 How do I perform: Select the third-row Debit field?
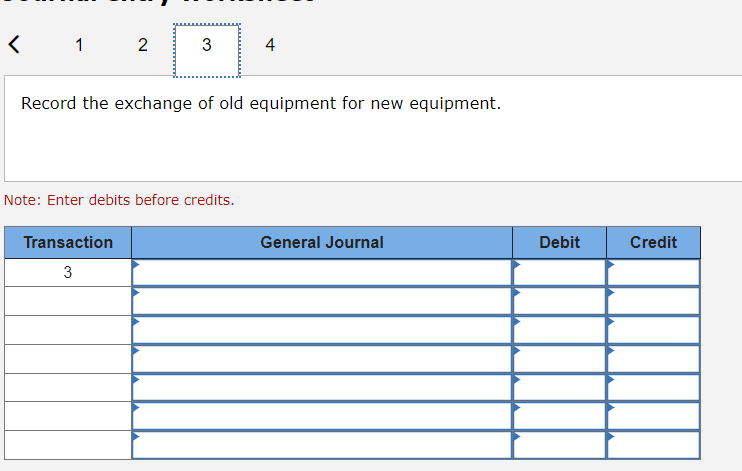coord(559,330)
